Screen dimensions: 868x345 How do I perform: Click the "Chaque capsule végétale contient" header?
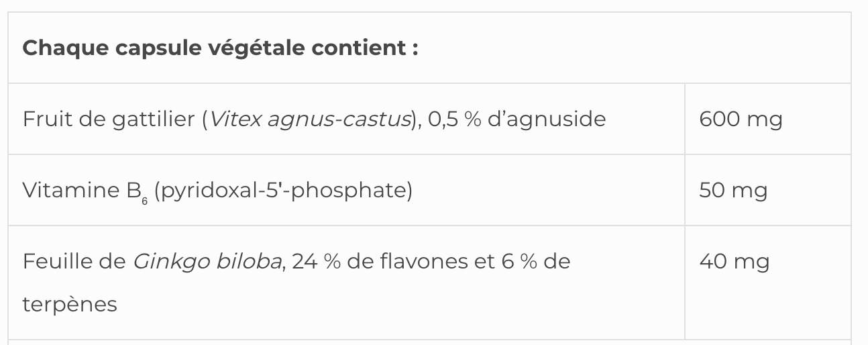[220, 48]
